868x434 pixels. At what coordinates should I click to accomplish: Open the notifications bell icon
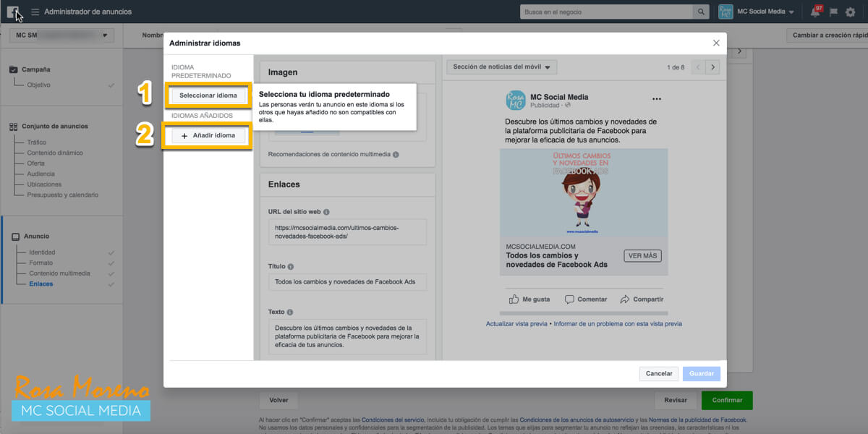pyautogui.click(x=815, y=12)
